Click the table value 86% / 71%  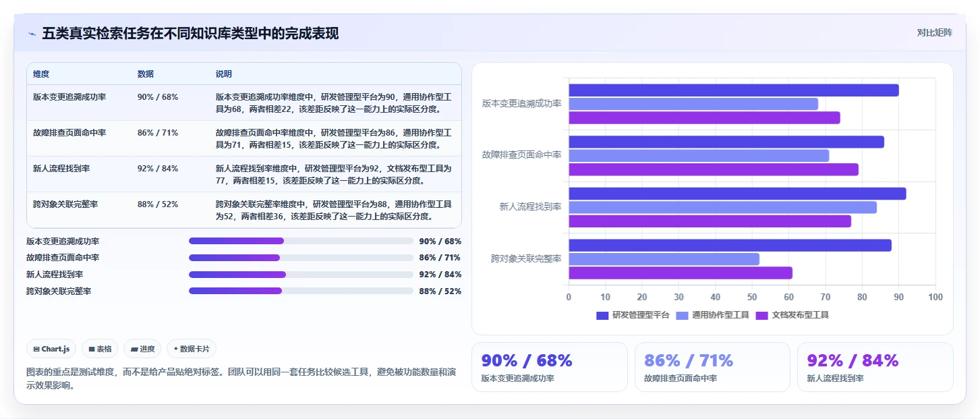coord(158,133)
